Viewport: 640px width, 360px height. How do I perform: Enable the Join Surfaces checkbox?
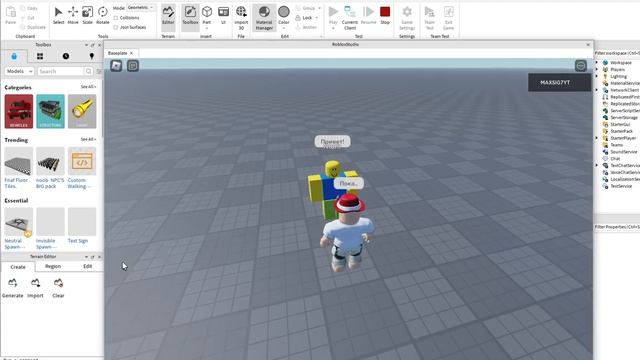116,27
